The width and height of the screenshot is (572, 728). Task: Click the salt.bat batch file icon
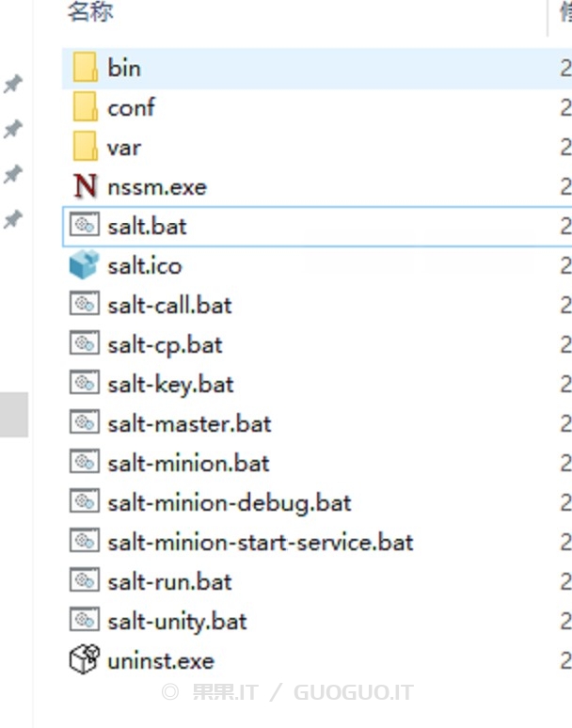85,226
